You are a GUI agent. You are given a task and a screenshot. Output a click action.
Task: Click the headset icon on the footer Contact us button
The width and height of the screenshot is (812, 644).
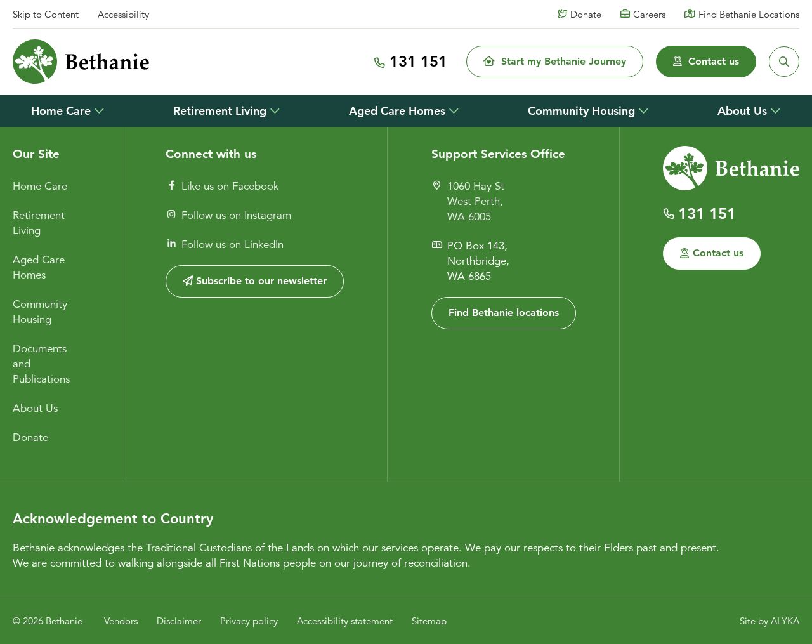tap(684, 253)
